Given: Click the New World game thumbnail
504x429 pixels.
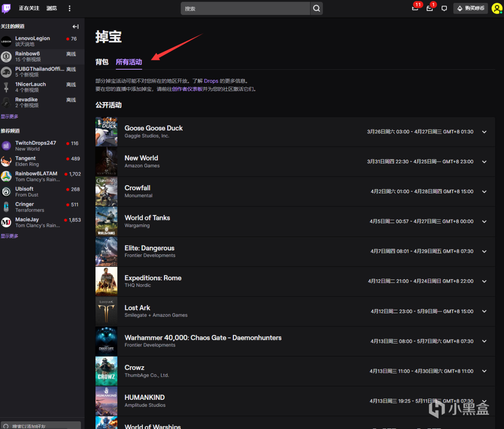Looking at the screenshot, I should (x=106, y=162).
